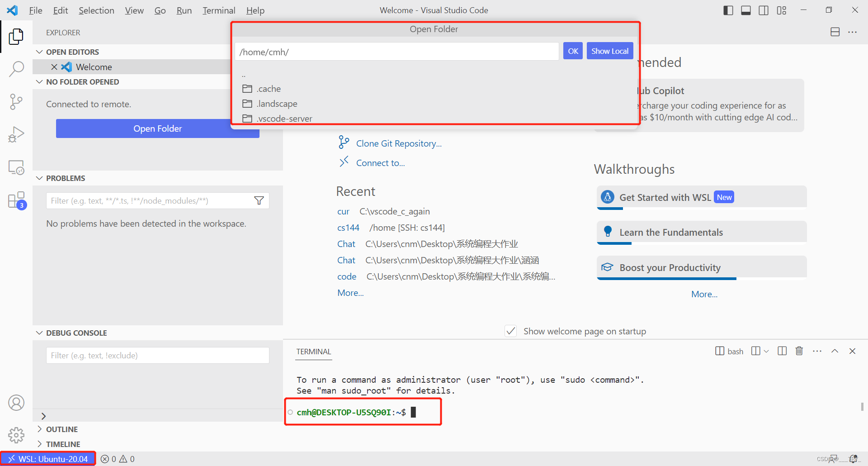Click the Problems filter funnel icon
868x466 pixels.
click(x=259, y=200)
